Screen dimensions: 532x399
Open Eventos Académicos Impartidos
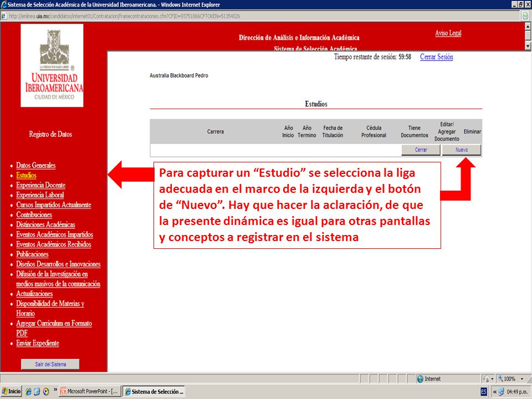[x=55, y=234]
